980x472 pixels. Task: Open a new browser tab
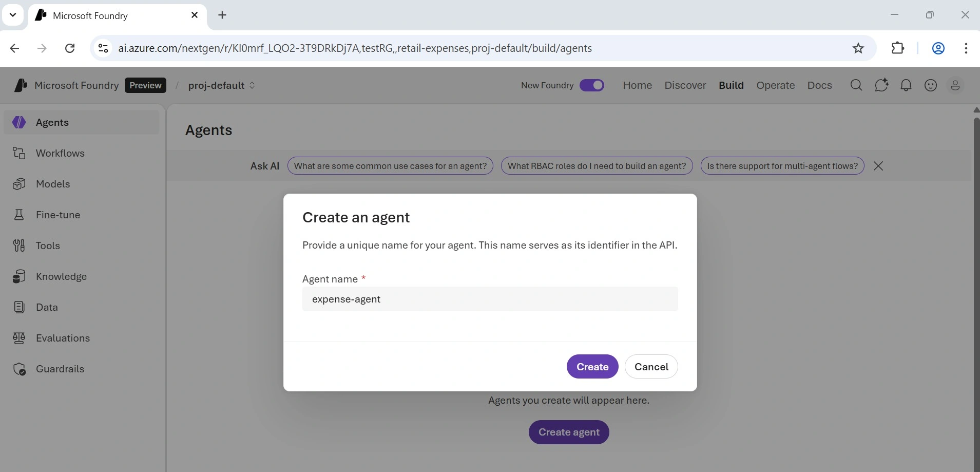point(222,15)
